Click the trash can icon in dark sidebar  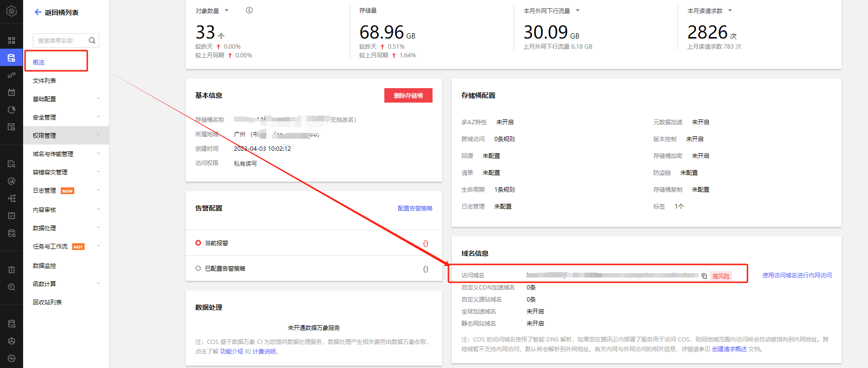[x=12, y=270]
